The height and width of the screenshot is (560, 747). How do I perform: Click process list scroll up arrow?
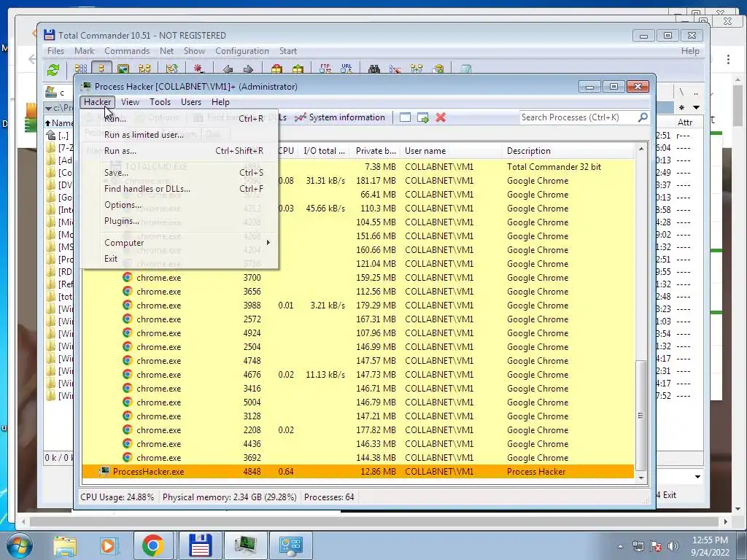pos(641,149)
